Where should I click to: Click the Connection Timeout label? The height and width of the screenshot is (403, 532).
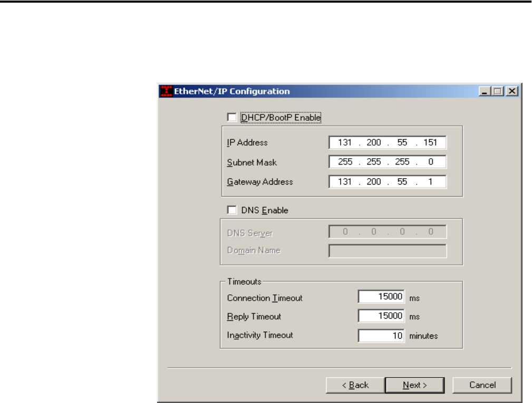click(265, 298)
